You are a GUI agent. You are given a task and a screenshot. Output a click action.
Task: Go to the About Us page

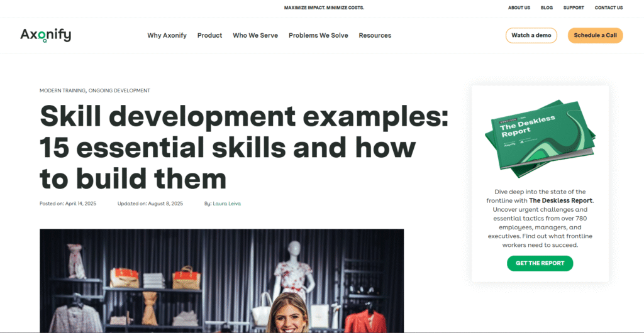pyautogui.click(x=519, y=8)
